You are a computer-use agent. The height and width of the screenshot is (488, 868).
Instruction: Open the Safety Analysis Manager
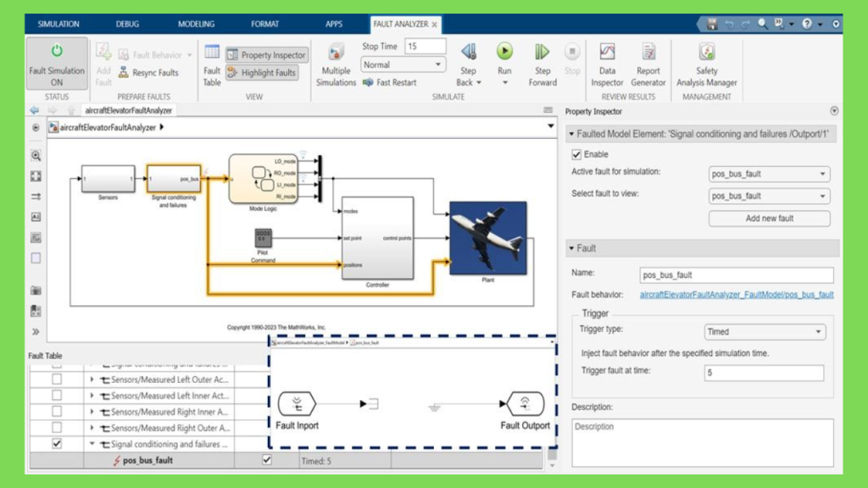pos(706,65)
